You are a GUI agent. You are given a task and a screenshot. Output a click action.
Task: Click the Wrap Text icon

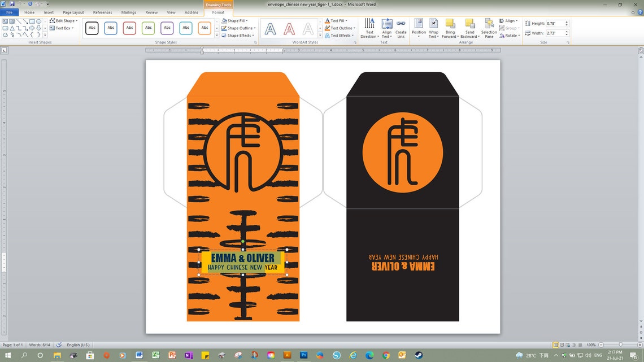point(434,28)
